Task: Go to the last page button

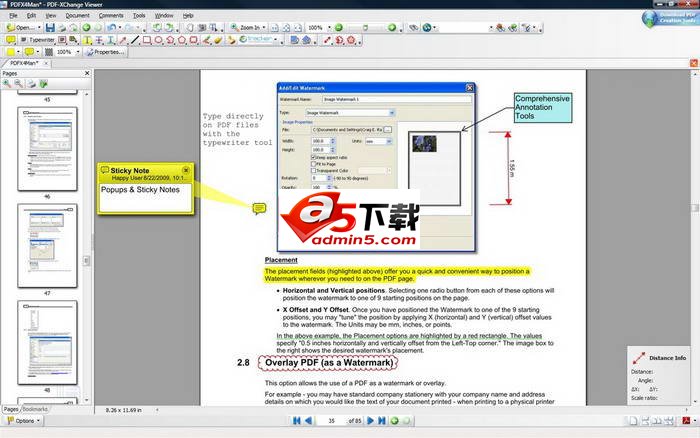Action: click(382, 421)
